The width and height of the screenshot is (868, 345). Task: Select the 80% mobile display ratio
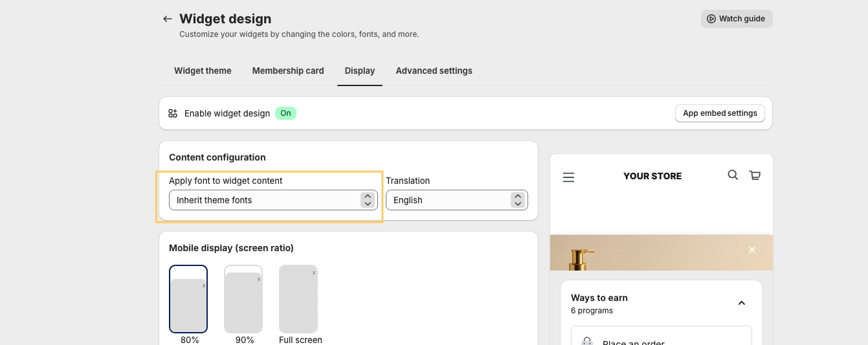tap(188, 298)
